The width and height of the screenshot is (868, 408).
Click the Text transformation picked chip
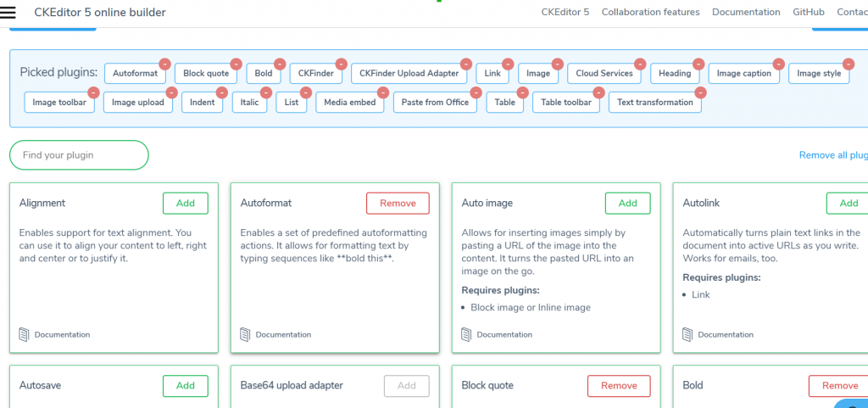pos(655,102)
